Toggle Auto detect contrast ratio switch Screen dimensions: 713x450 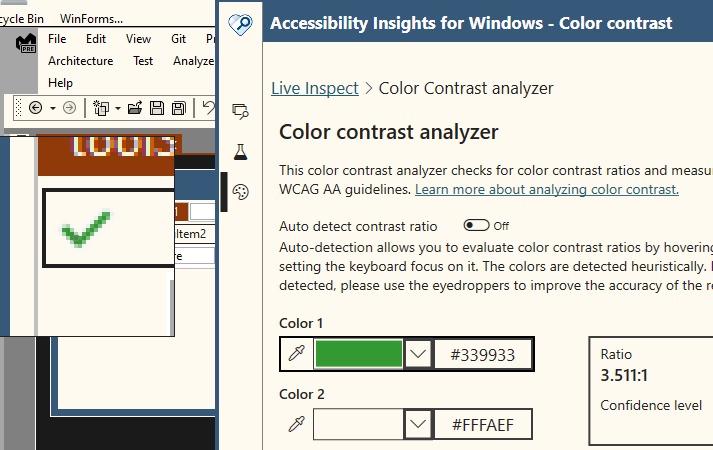coord(476,225)
